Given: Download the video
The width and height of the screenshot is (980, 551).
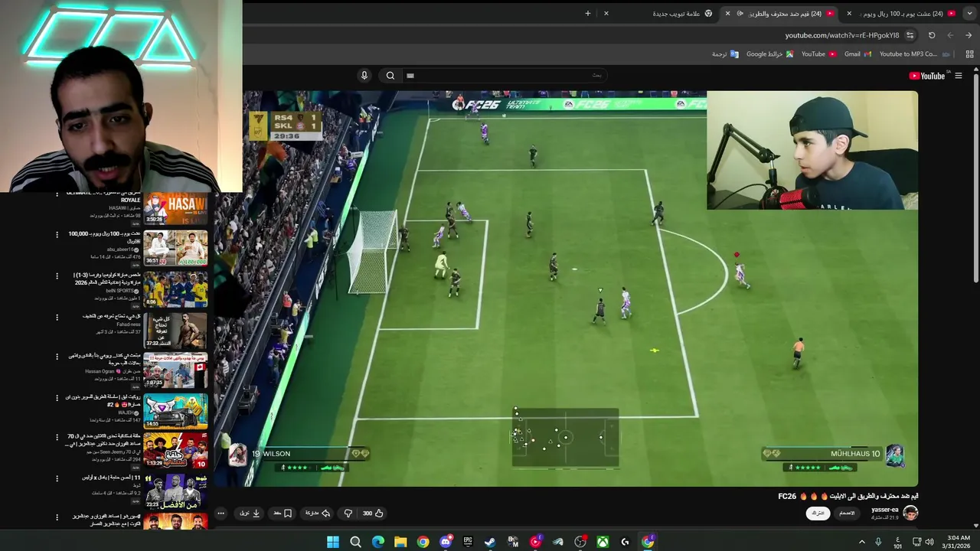Looking at the screenshot, I should 250,514.
